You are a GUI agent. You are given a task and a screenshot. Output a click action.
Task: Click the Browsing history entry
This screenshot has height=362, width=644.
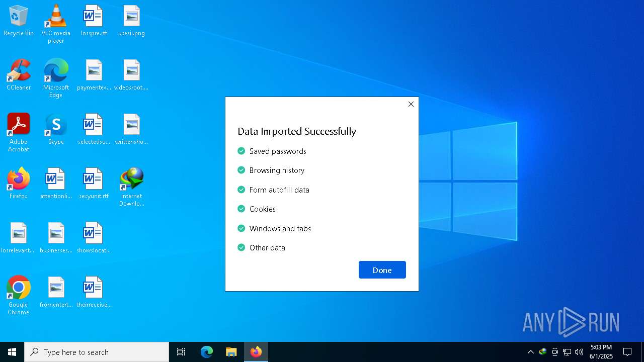coord(271,170)
